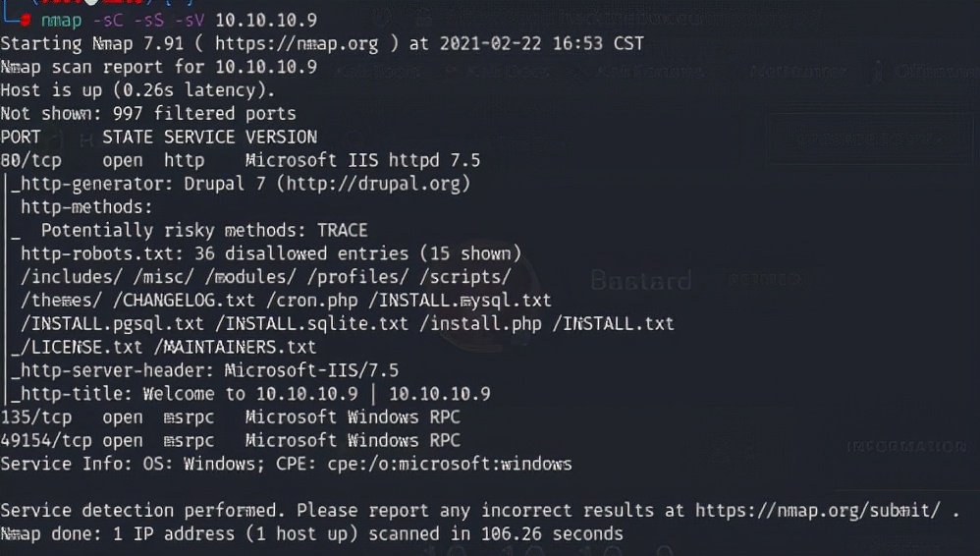The image size is (980, 556).
Task: Click the TRACE risky method text
Action: [x=342, y=231]
